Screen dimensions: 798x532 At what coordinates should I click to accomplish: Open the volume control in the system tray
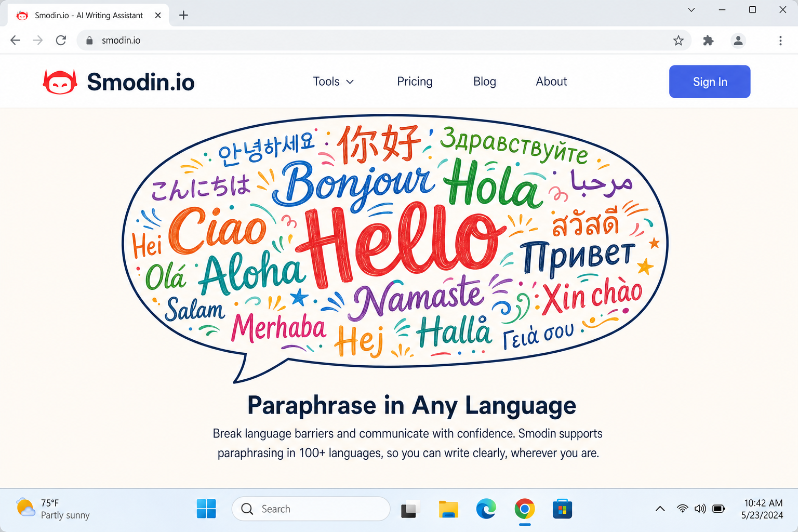pos(700,509)
